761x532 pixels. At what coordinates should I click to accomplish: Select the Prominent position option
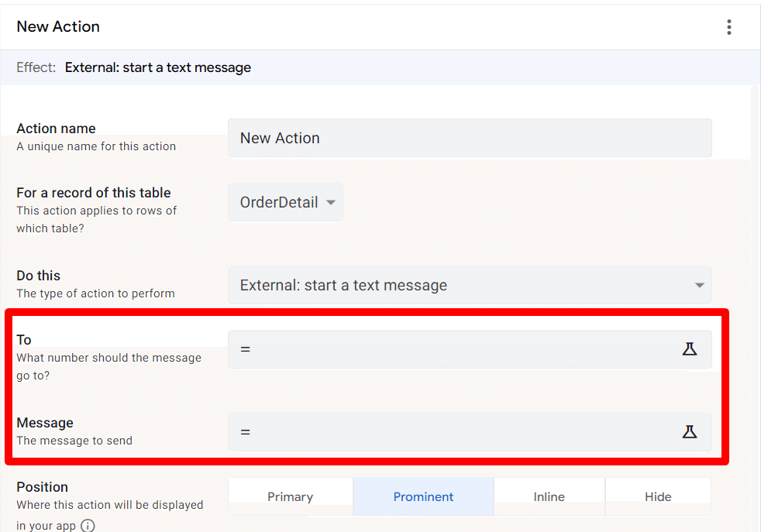[x=423, y=497]
